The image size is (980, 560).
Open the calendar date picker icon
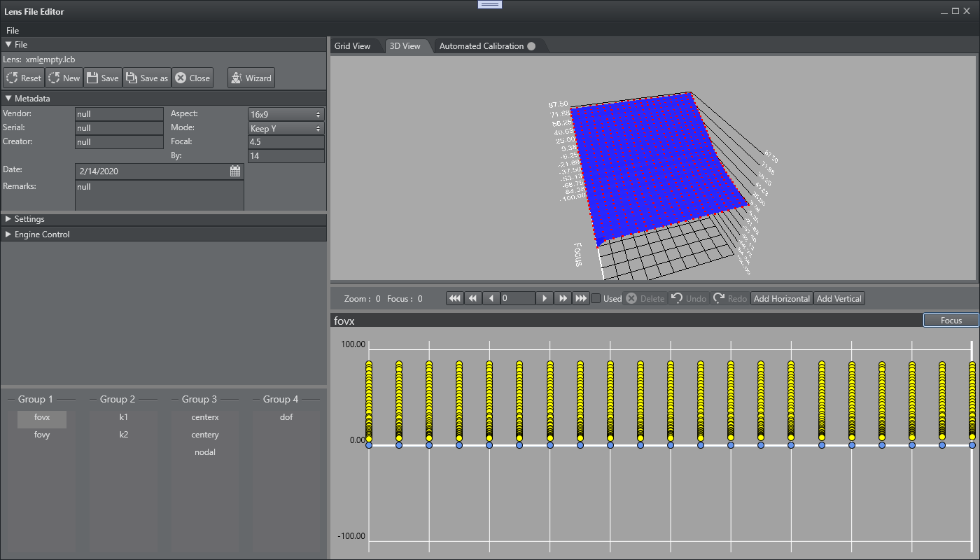pos(235,171)
